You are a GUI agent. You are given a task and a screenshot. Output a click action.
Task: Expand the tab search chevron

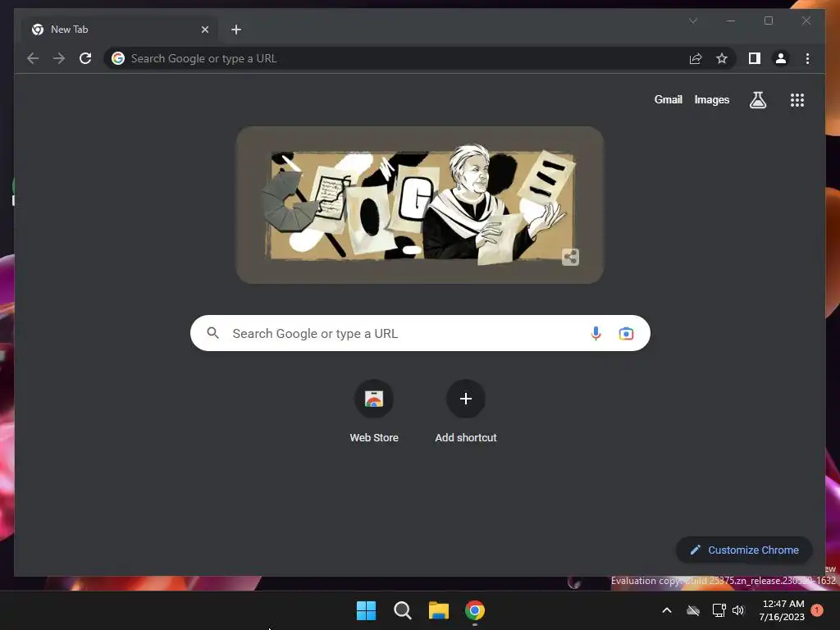click(x=693, y=21)
